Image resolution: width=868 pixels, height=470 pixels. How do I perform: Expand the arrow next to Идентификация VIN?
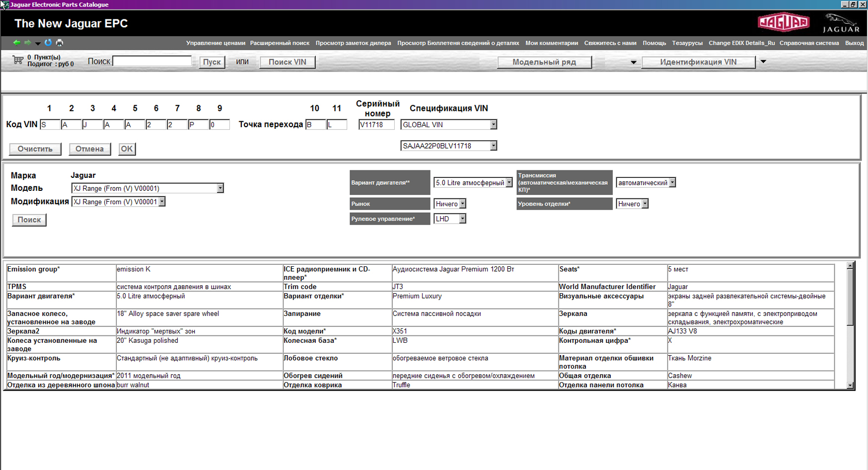click(x=763, y=62)
